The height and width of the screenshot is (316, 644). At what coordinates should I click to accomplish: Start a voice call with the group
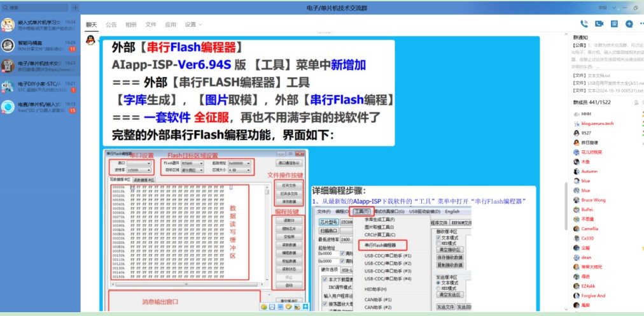coord(584,24)
